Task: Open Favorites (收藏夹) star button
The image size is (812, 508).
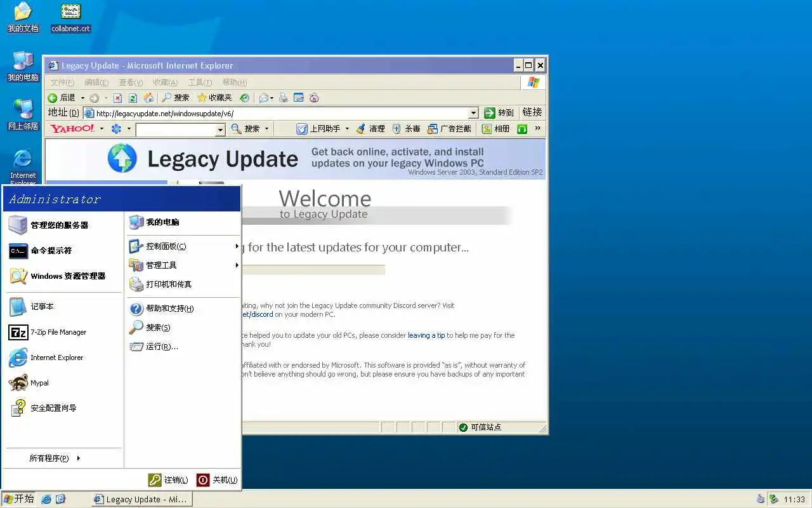Action: [x=215, y=98]
